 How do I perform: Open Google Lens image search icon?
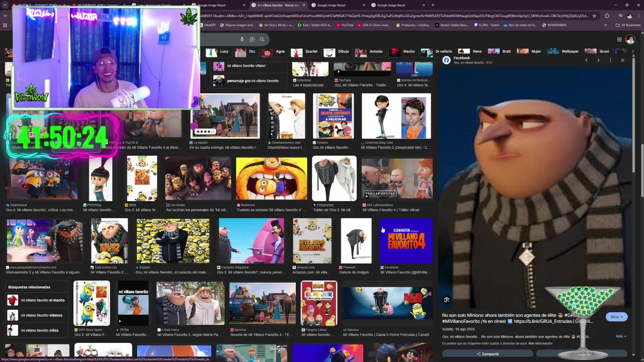point(252,39)
